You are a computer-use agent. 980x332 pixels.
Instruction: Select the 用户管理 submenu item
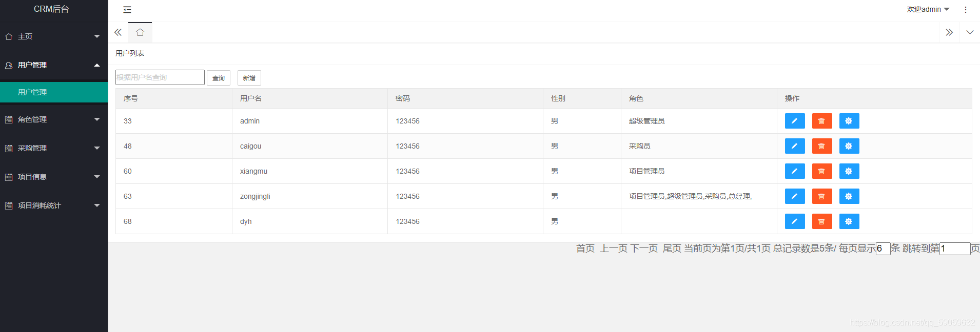pos(32,92)
